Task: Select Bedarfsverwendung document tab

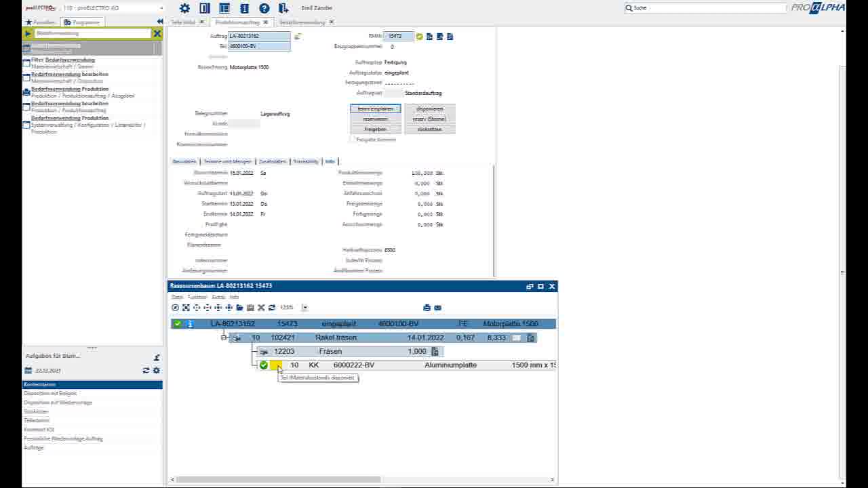Action: [x=302, y=22]
